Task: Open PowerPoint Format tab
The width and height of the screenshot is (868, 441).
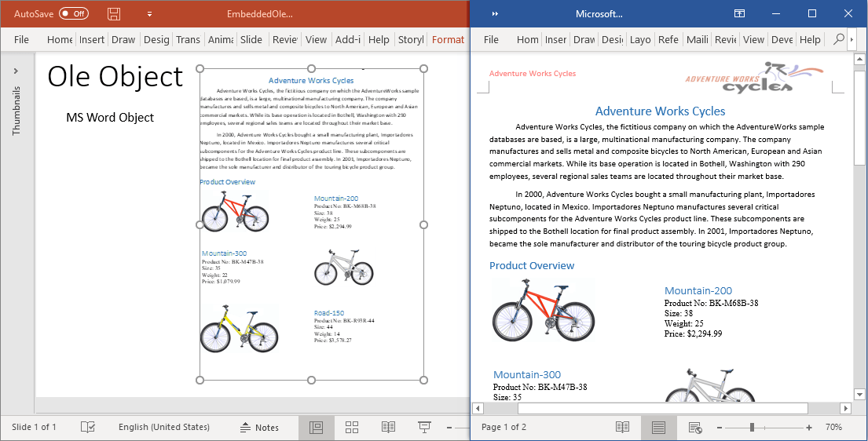Action: pos(448,39)
